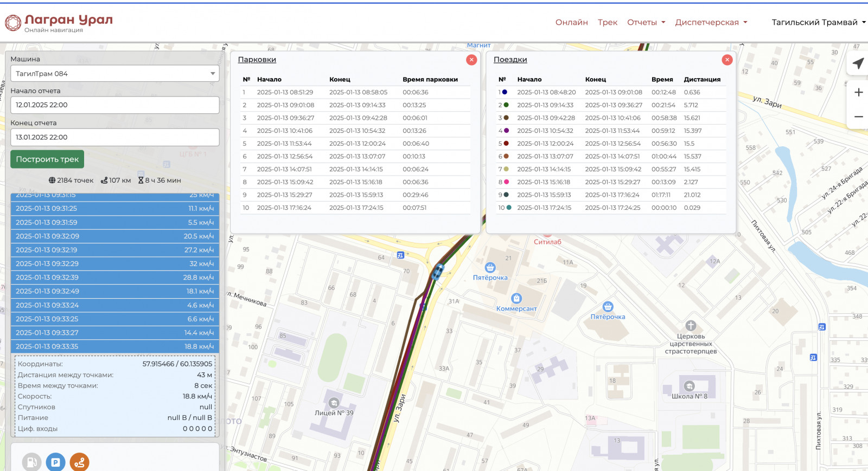Viewport: 868px width, 471px height.
Task: Close the Поездки panel
Action: [727, 60]
